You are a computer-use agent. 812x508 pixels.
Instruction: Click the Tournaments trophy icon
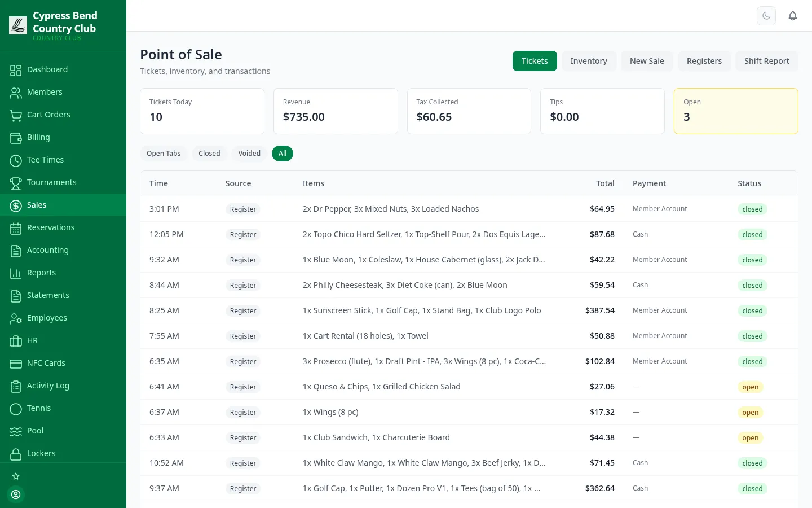tap(16, 183)
